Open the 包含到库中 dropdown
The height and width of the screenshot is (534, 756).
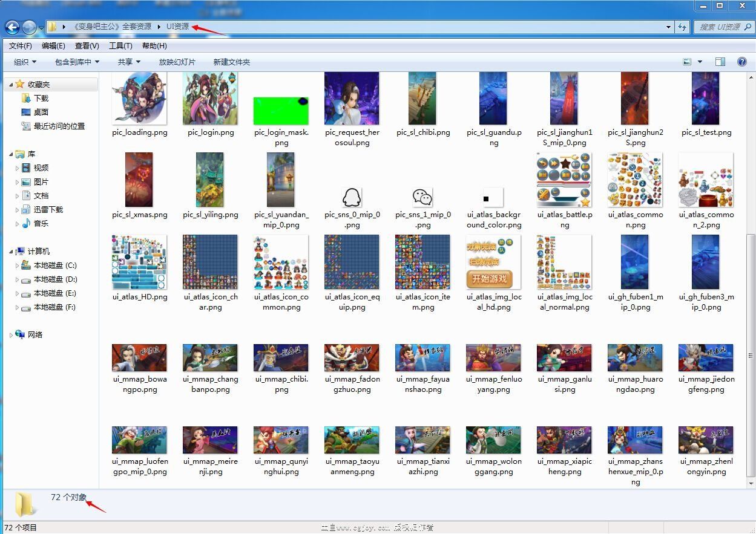pos(77,62)
